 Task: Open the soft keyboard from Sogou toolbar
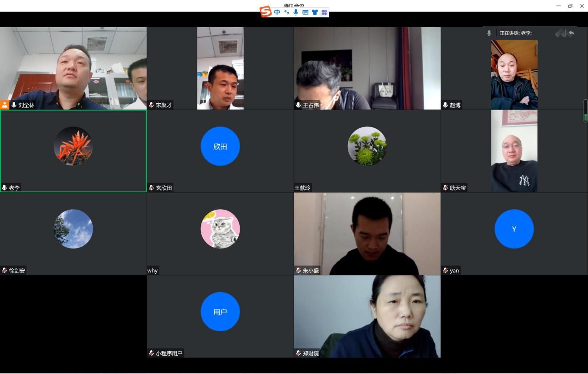tap(305, 12)
